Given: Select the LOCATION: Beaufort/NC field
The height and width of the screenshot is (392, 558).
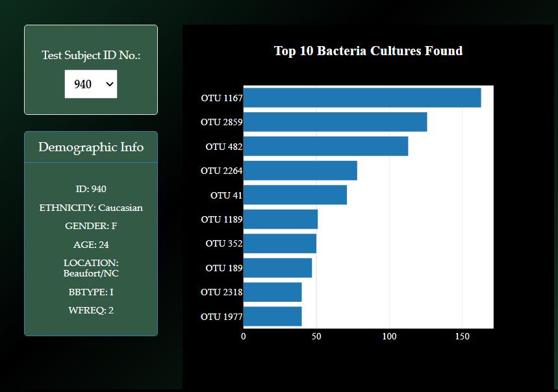Looking at the screenshot, I should coord(90,268).
